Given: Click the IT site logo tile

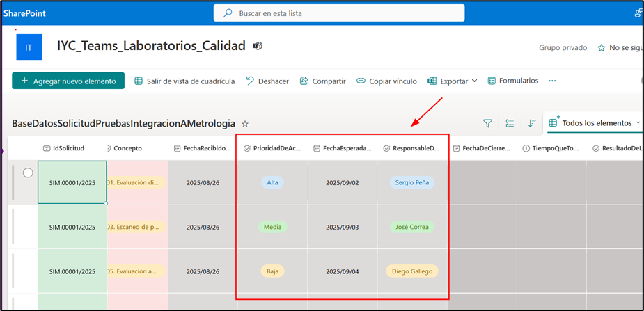Looking at the screenshot, I should point(29,47).
